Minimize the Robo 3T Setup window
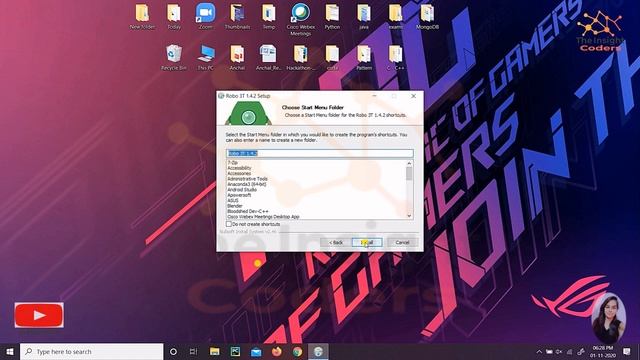 374,96
